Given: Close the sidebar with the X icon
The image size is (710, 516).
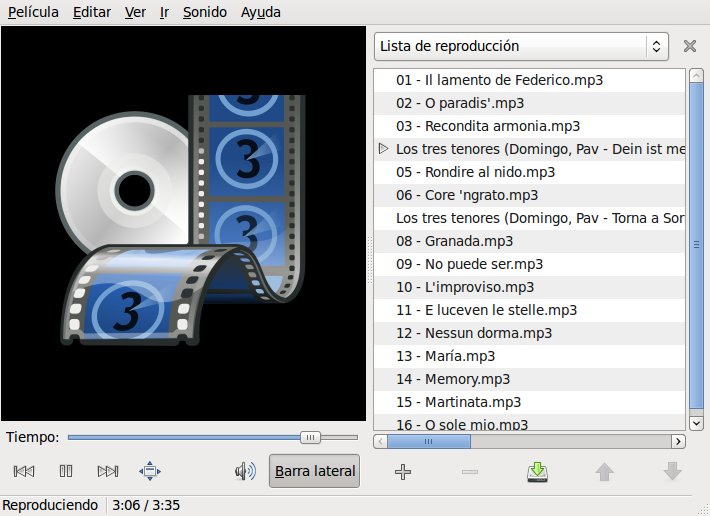Looking at the screenshot, I should pyautogui.click(x=690, y=46).
